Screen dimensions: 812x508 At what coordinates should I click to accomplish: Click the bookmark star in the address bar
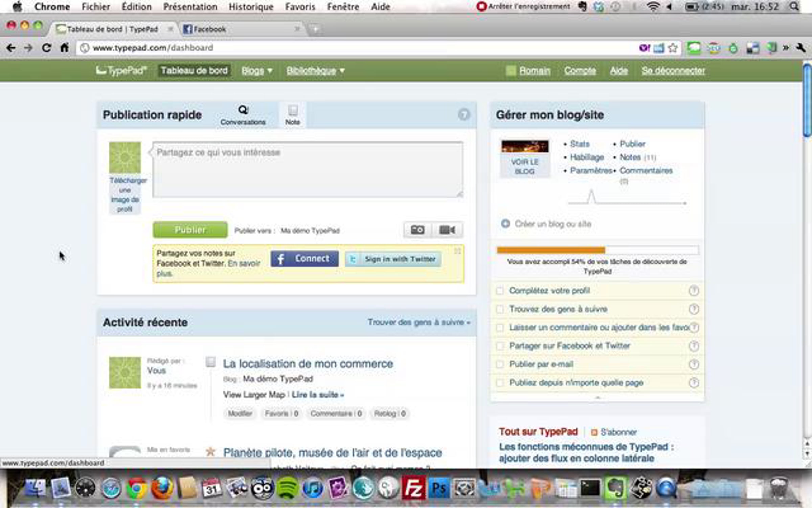click(673, 48)
